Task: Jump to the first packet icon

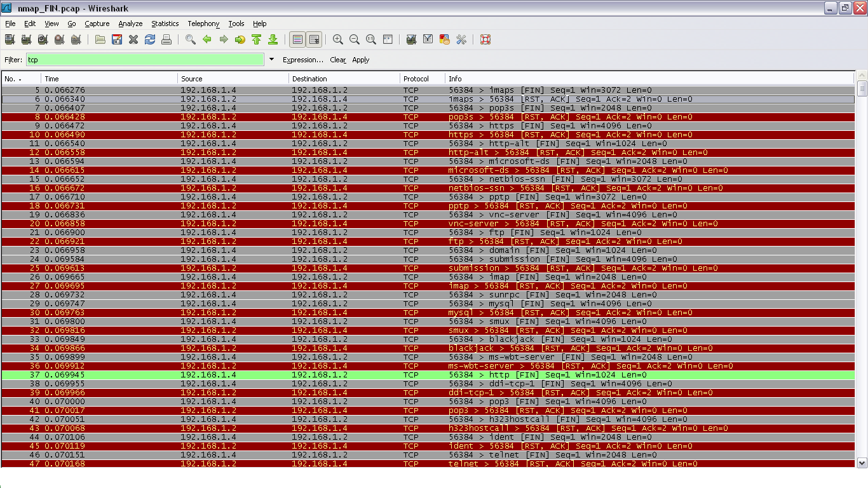Action: click(257, 39)
